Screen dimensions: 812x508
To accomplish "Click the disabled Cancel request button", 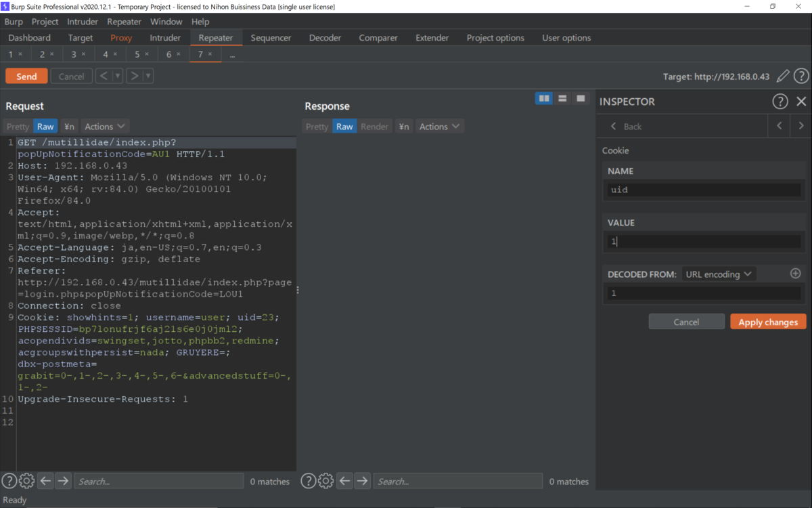I will coord(71,76).
